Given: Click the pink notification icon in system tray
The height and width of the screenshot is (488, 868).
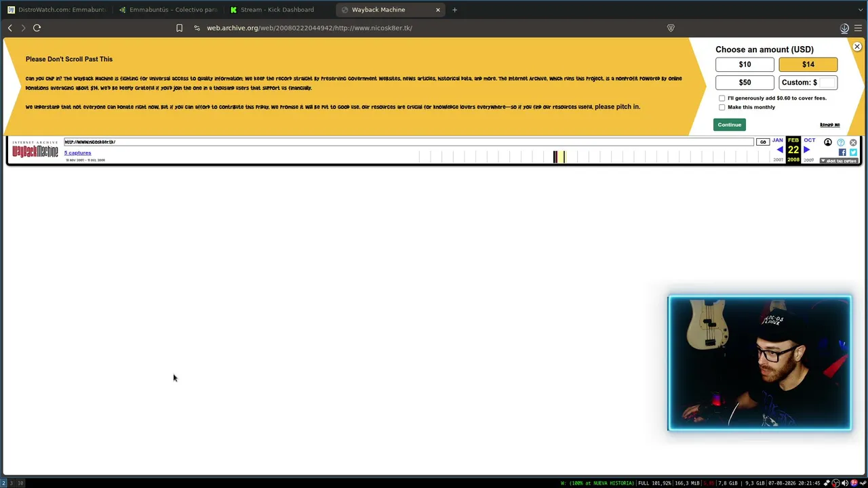Looking at the screenshot, I should click(854, 483).
